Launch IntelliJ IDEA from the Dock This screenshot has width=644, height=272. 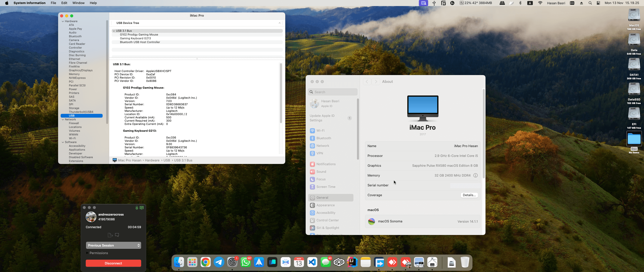point(352,262)
